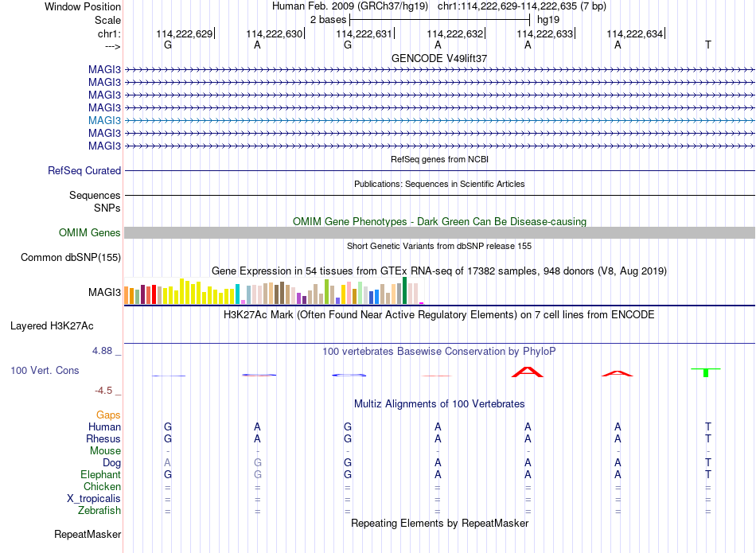Click the green T PhyloP conservation logo

706,372
